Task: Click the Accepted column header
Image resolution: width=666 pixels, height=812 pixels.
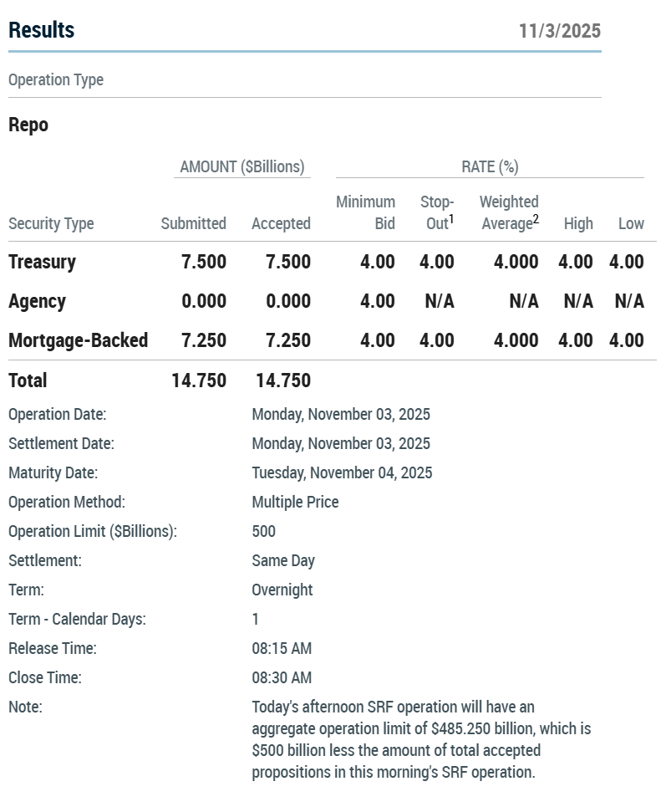Action: point(281,223)
